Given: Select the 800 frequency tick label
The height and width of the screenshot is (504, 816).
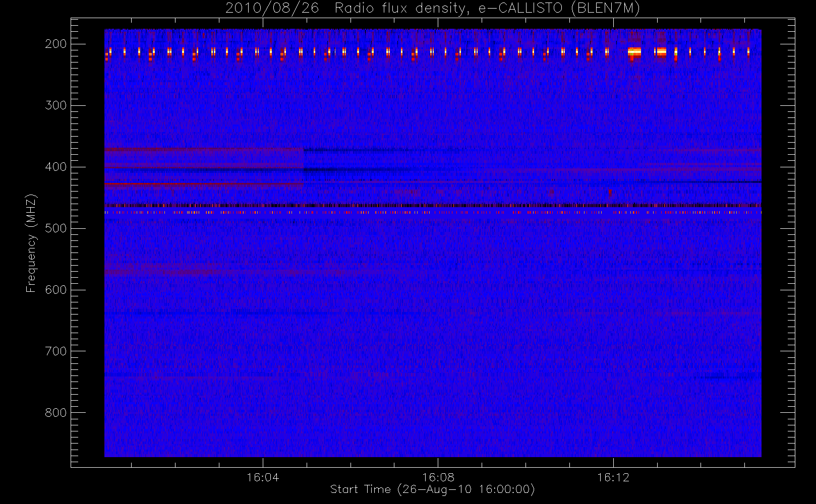Looking at the screenshot, I should 56,413.
